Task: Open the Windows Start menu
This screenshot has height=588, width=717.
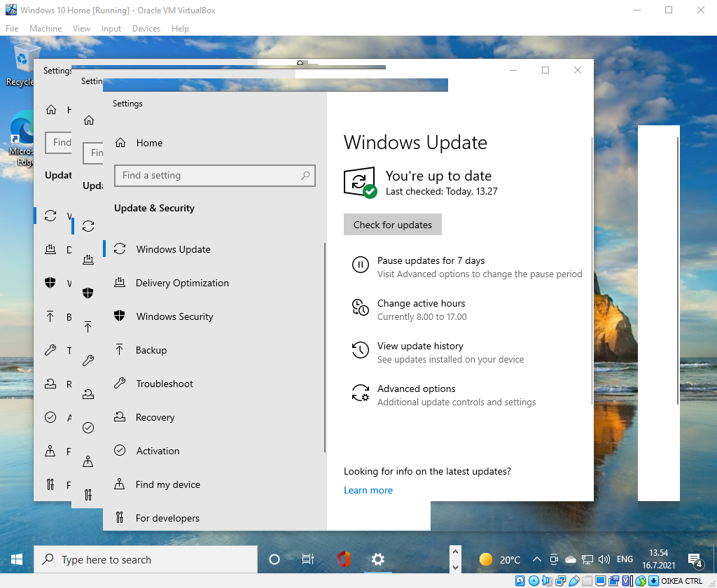Action: (17, 559)
